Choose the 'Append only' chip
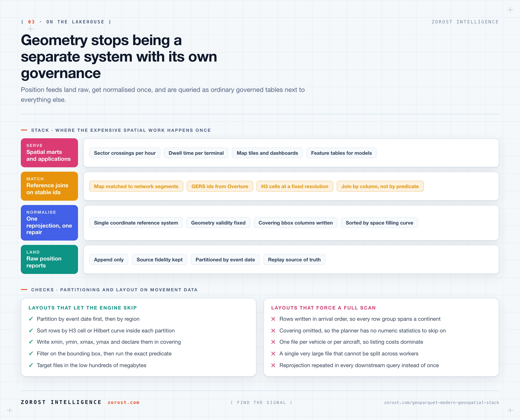Image resolution: width=520 pixels, height=420 pixels. click(109, 259)
